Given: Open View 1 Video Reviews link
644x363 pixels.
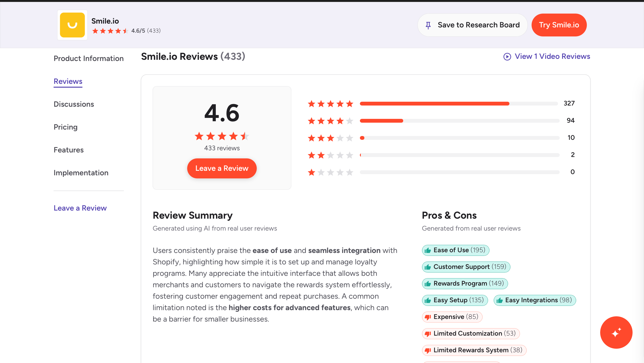Looking at the screenshot, I should coord(552,56).
